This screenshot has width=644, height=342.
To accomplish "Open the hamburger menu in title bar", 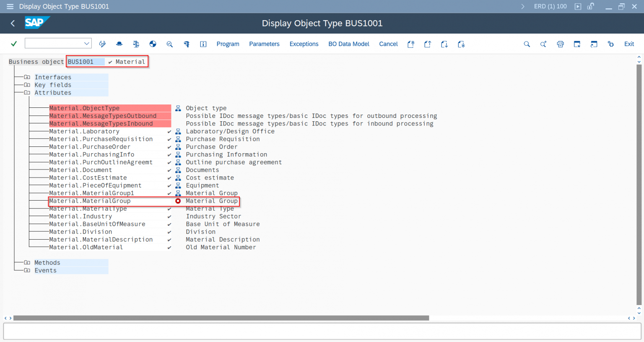I will point(10,6).
